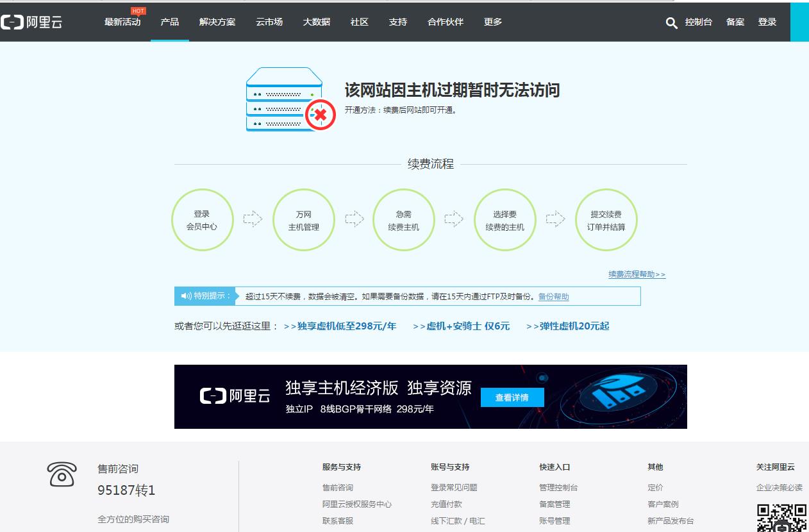
Task: Open 线下汇款 / 电汇 footer link
Action: 458,521
